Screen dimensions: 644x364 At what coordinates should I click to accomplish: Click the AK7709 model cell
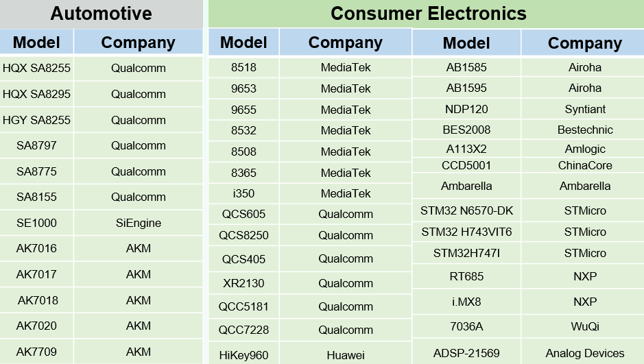tap(36, 352)
